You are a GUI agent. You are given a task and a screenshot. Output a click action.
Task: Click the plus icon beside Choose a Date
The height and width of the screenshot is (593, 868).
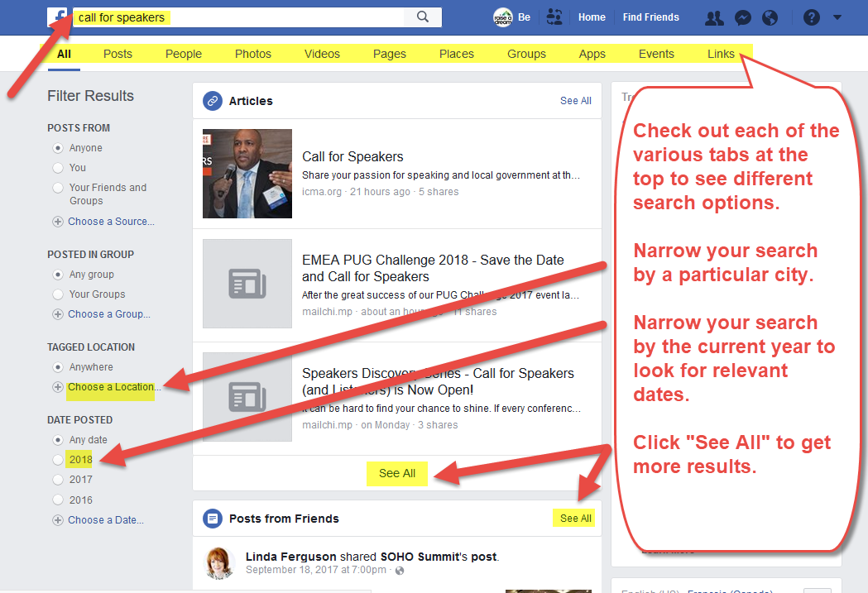pos(58,520)
